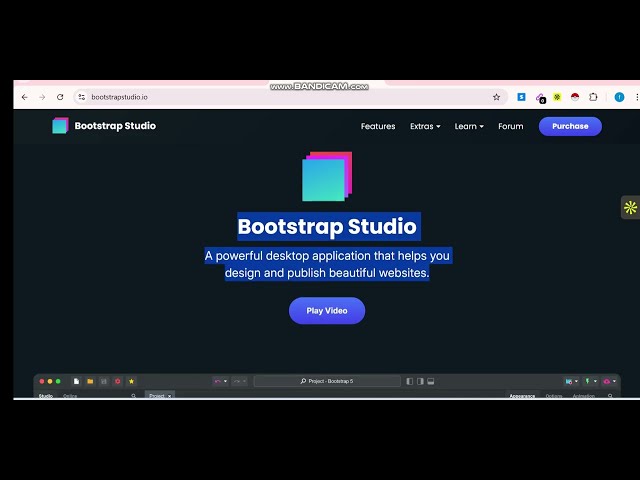Visit the Forum link
The height and width of the screenshot is (480, 640).
click(511, 127)
